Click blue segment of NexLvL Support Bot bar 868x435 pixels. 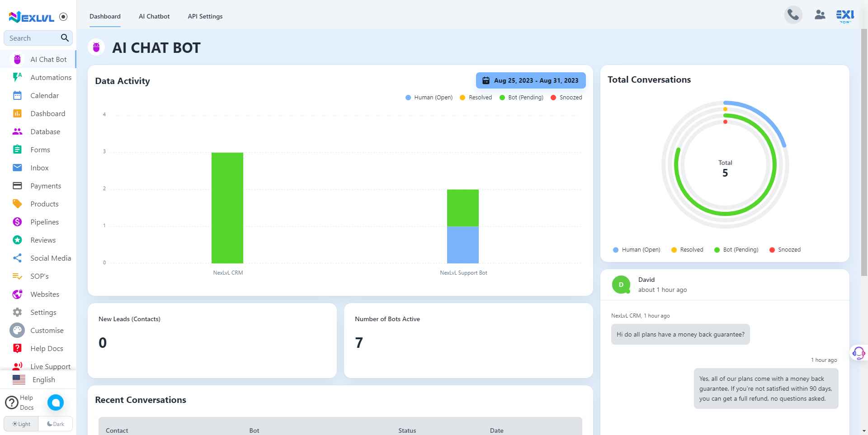coord(463,244)
